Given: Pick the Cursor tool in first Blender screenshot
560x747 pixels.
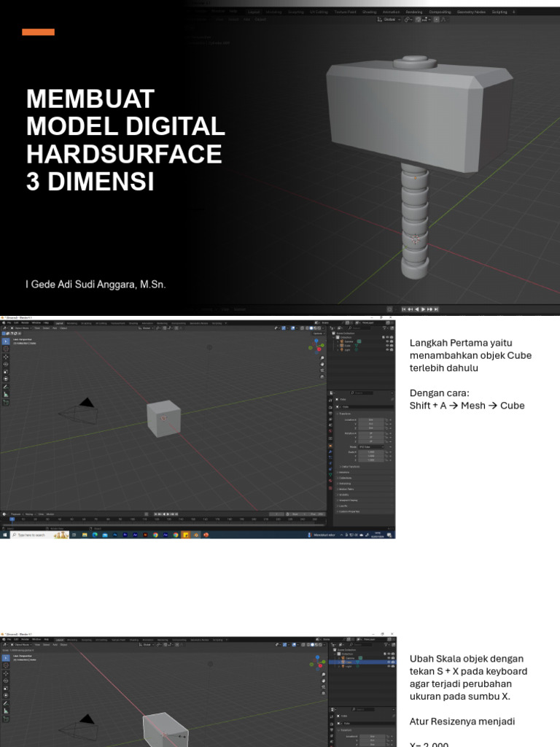Looking at the screenshot, I should tap(6, 349).
